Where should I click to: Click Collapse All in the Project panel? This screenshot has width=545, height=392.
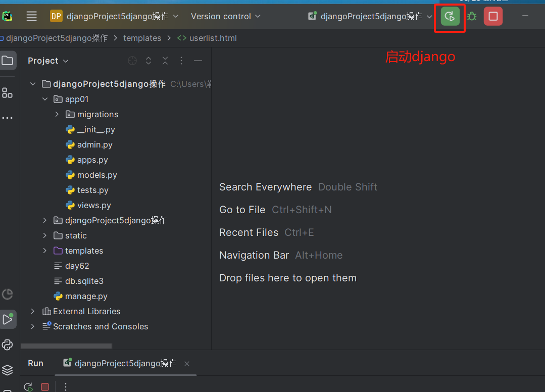click(x=165, y=61)
